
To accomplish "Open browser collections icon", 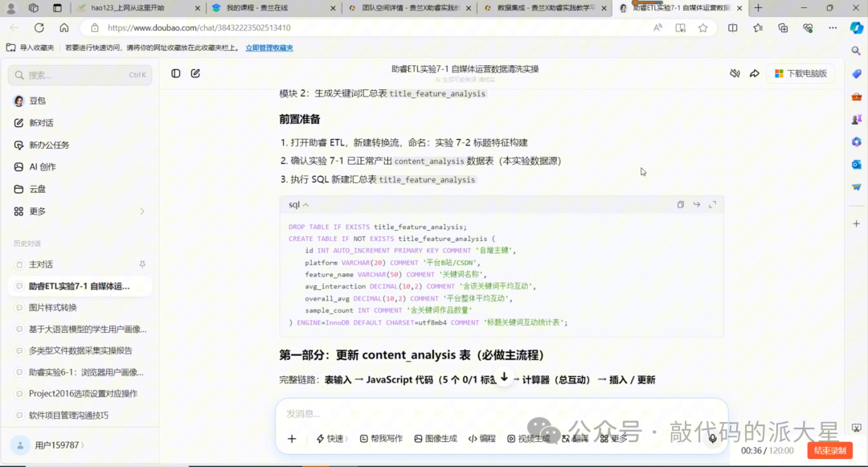I will 783,27.
